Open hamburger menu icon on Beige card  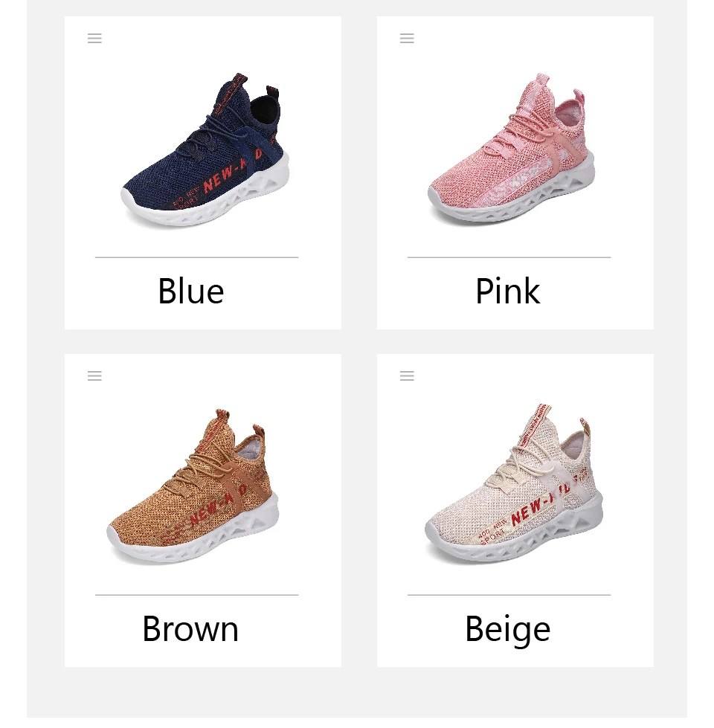(x=407, y=376)
